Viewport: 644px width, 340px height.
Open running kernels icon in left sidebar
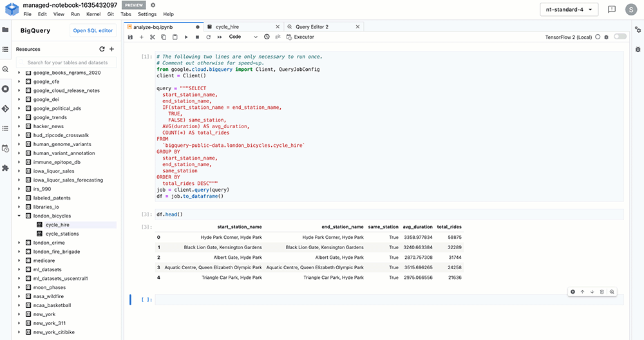(x=5, y=89)
